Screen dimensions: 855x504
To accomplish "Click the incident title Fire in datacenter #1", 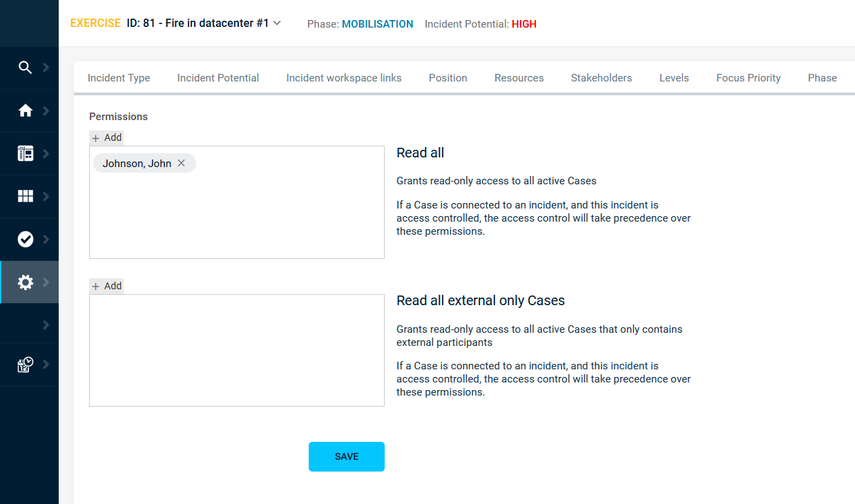I will pos(198,23).
